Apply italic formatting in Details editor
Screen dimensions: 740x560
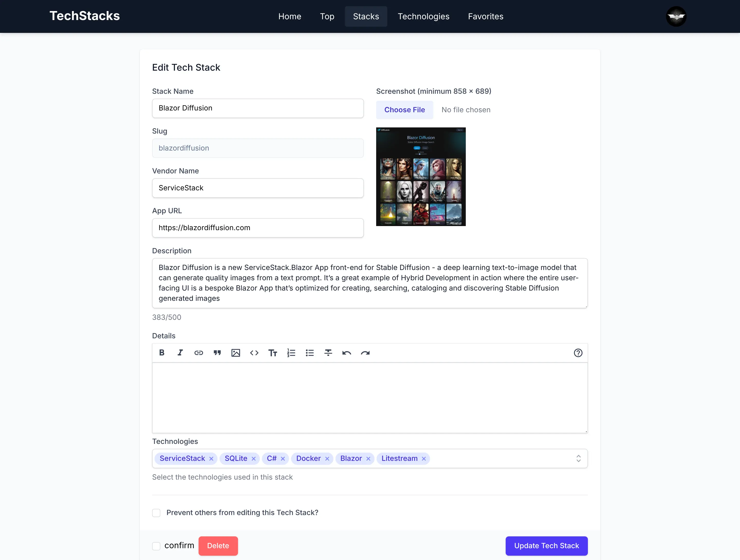pos(180,353)
